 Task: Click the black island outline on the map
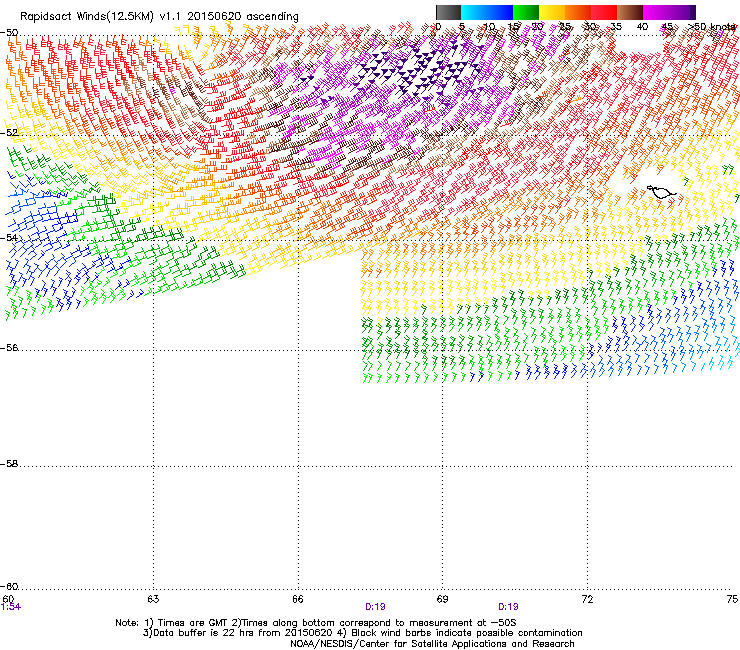[x=661, y=192]
